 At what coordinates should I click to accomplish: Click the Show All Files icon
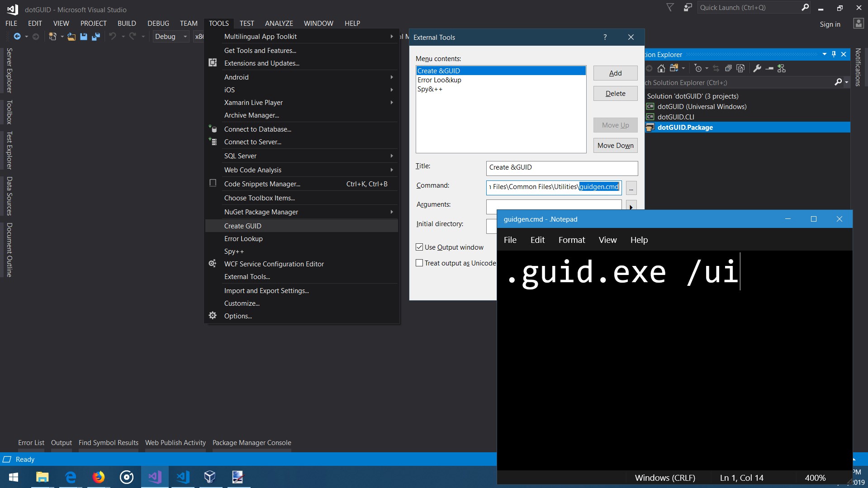[740, 68]
